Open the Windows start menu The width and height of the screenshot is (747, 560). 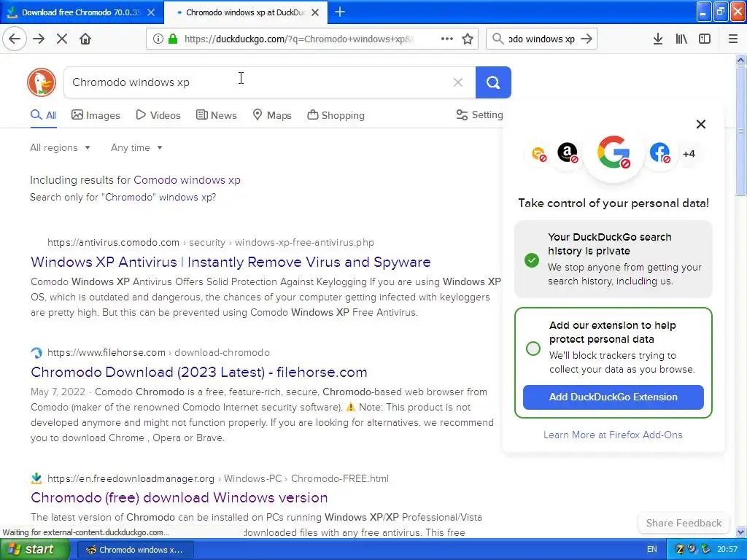[34, 549]
